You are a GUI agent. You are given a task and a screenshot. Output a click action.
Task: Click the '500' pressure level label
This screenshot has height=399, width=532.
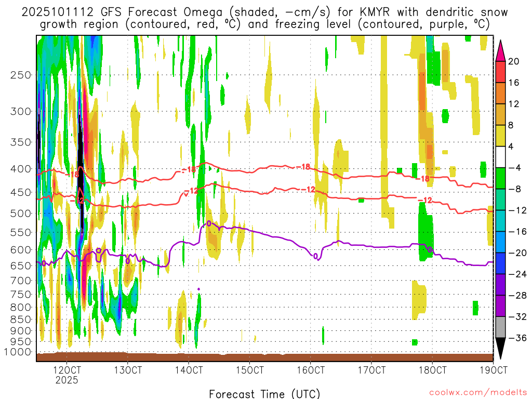click(x=21, y=214)
